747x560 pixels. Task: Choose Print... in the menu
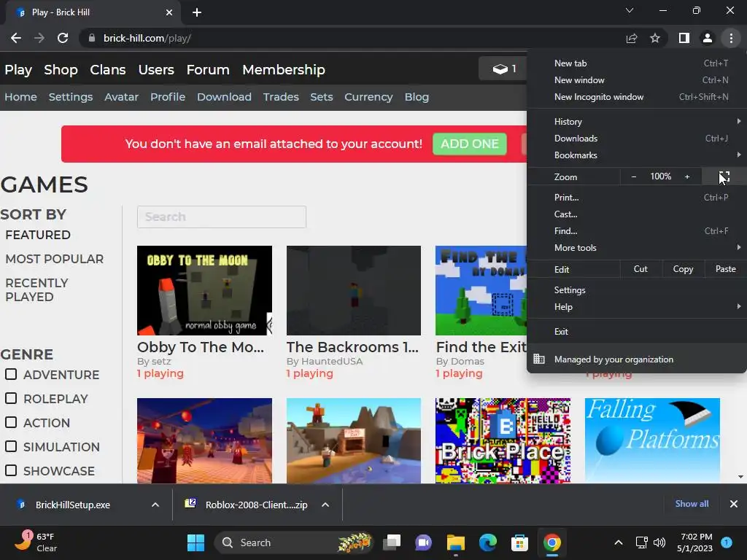[x=636, y=197]
